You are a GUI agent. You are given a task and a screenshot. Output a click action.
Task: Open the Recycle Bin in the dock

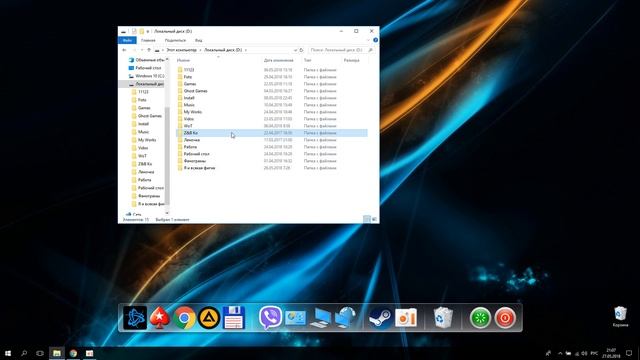[443, 318]
